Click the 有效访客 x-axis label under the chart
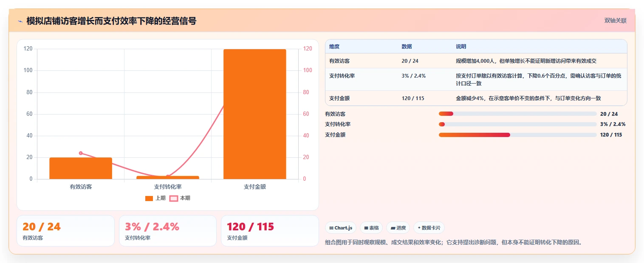 tap(81, 187)
